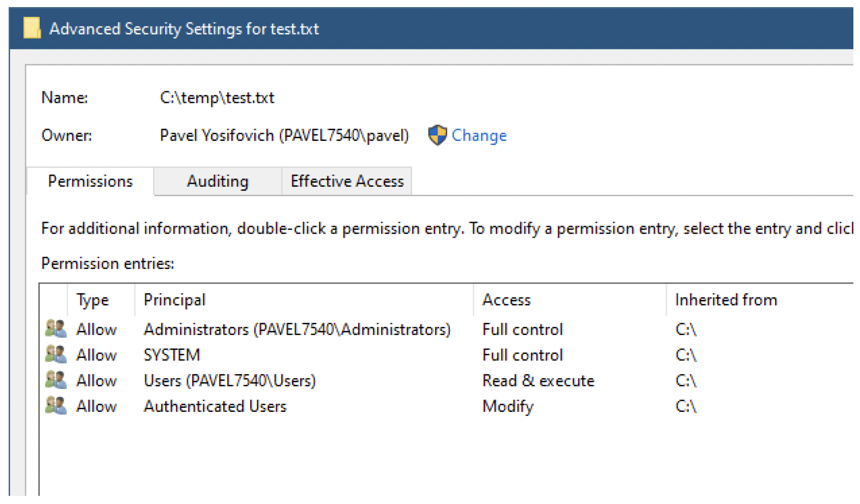Viewport: 860px width, 504px height.
Task: Sort entries by the Principal column header
Action: click(x=304, y=300)
